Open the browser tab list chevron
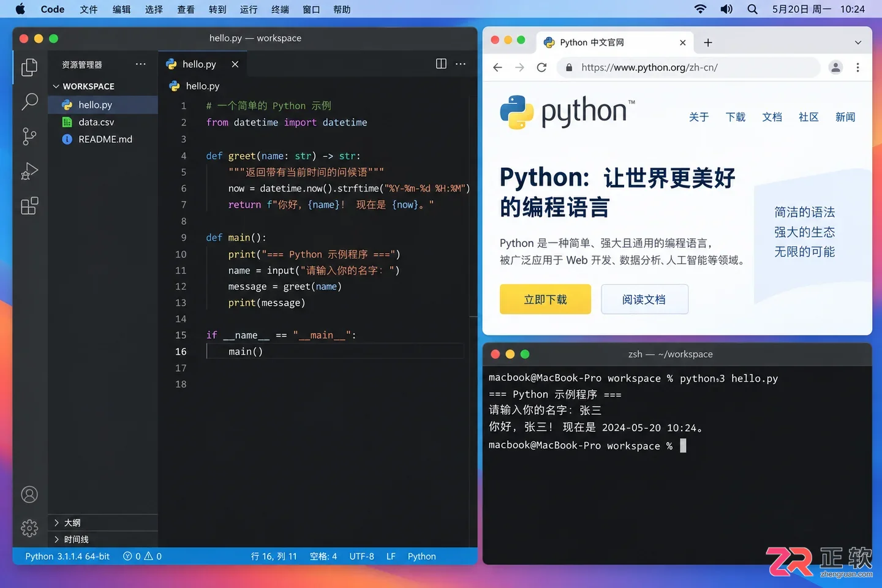The width and height of the screenshot is (882, 588). coord(858,42)
